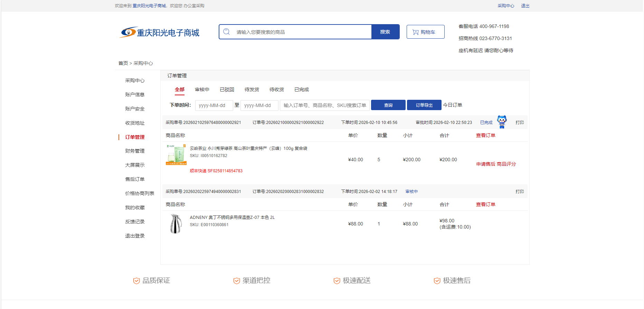Open the ADNENY thermos kettle thumbnail
Viewport: 644px width, 309px height.
point(176,224)
